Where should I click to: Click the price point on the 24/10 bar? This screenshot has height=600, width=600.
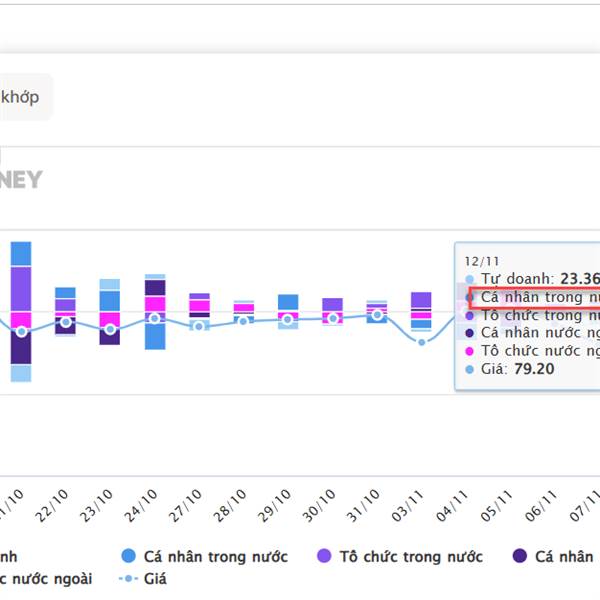(x=155, y=318)
